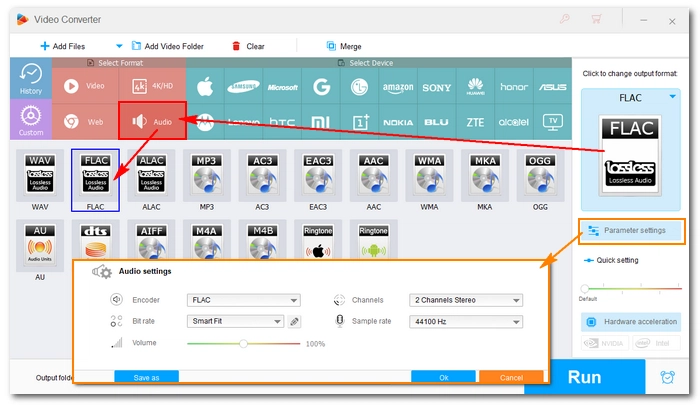Open Parameter settings
This screenshot has height=405, width=700.
click(631, 230)
